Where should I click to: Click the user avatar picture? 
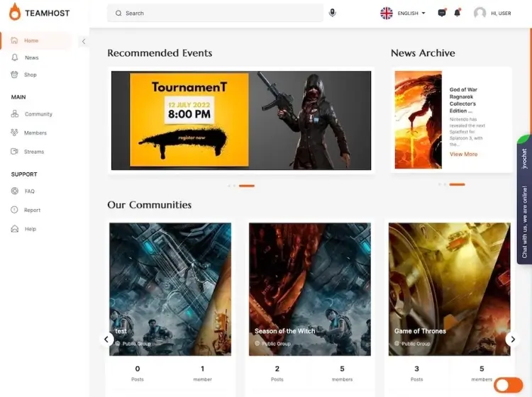pos(480,13)
